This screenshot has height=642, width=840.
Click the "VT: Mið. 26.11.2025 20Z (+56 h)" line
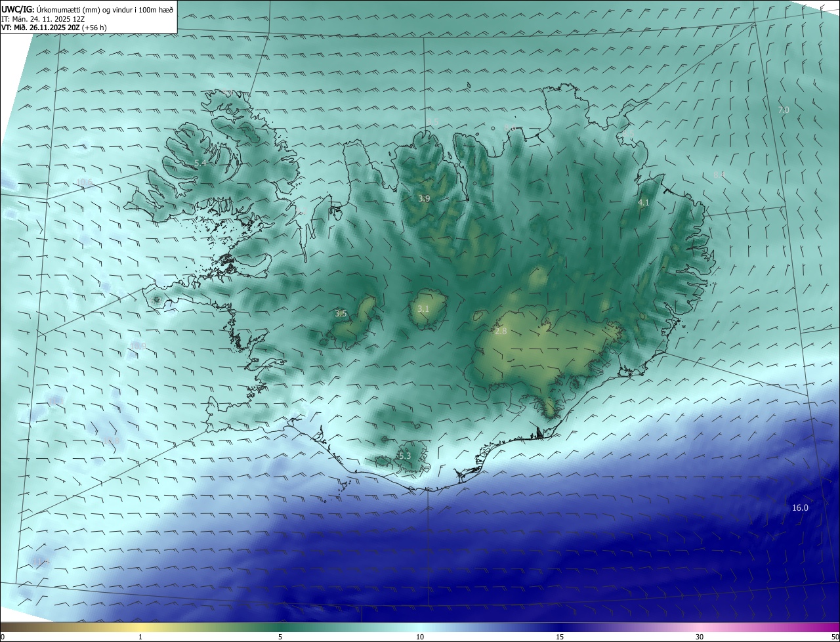tap(54, 28)
